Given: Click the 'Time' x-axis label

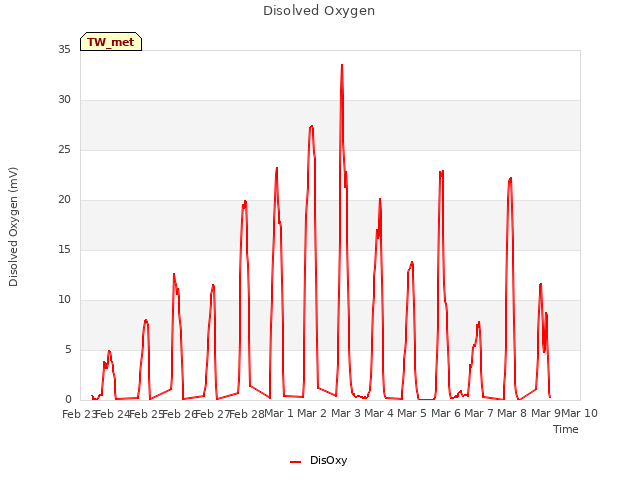Looking at the screenshot, I should [566, 429].
